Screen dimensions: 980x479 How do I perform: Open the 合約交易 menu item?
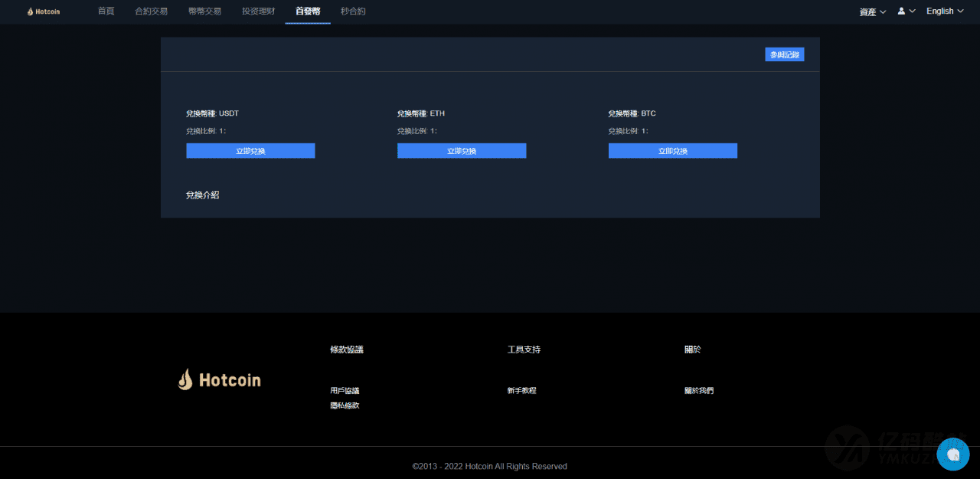[x=151, y=11]
